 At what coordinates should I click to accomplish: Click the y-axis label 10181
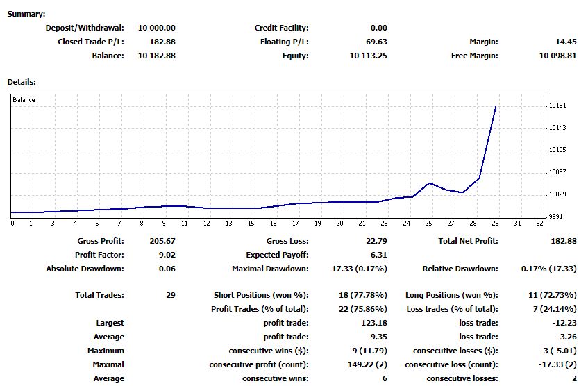[x=559, y=106]
